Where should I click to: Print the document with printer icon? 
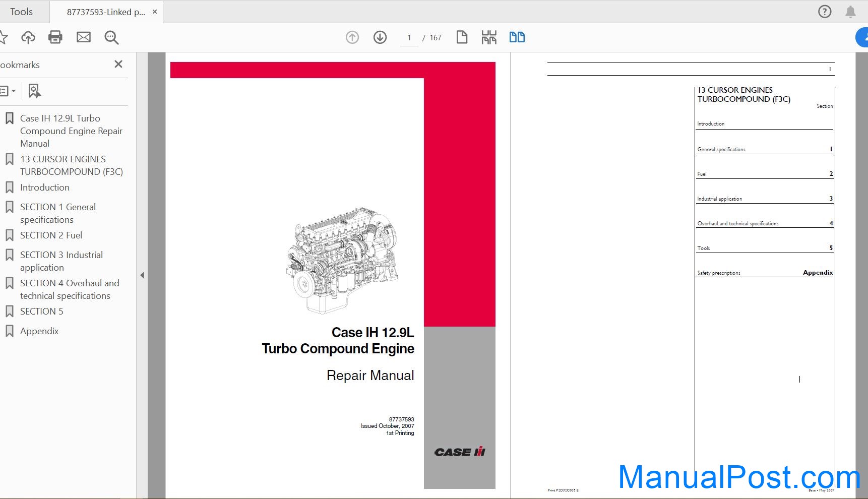pyautogui.click(x=55, y=37)
